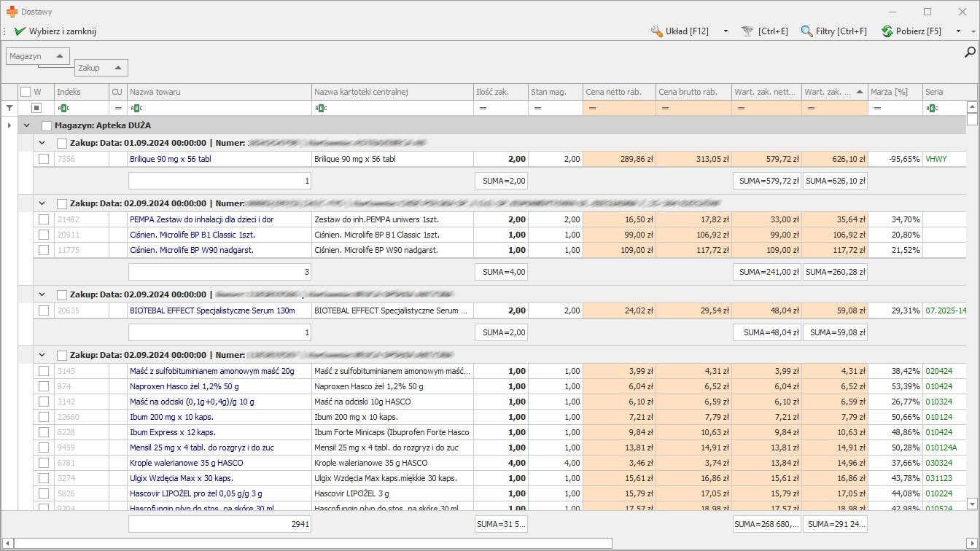
Task: Click Zakup grouping button
Action: (101, 68)
